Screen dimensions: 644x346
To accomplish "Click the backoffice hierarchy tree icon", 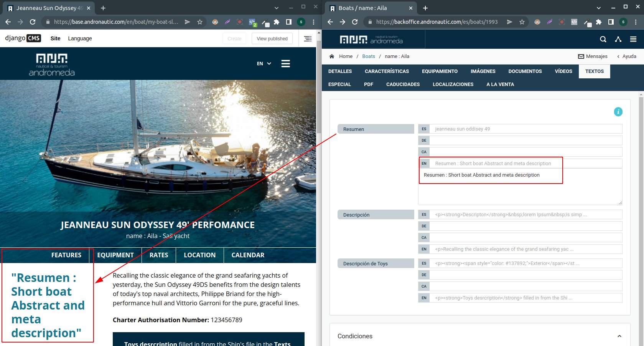I will (x=618, y=39).
